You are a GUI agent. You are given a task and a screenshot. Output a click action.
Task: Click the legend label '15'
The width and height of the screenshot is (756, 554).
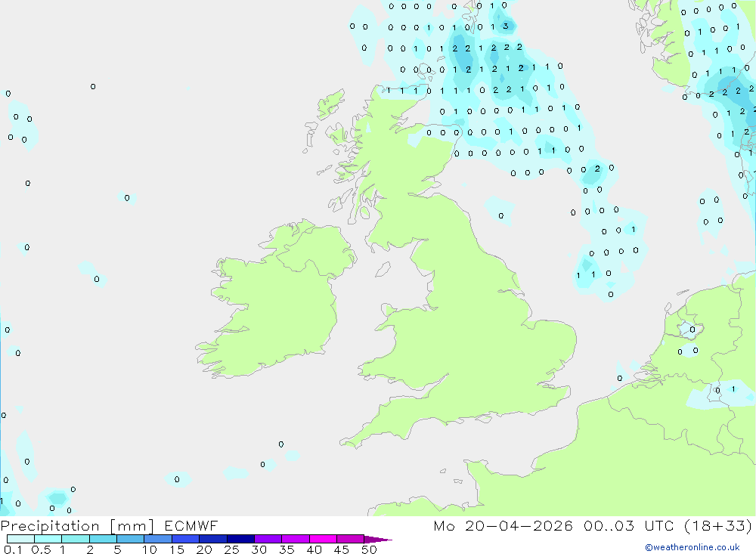177,549
